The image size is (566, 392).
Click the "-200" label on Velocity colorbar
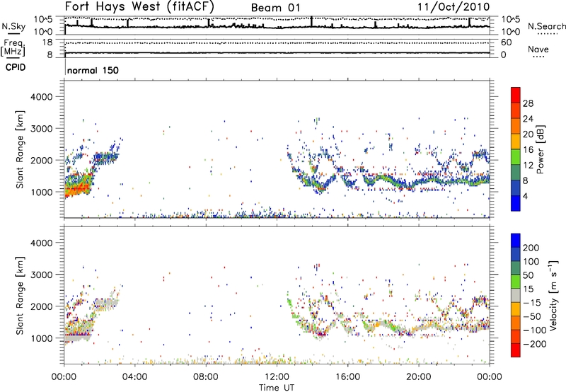(534, 344)
